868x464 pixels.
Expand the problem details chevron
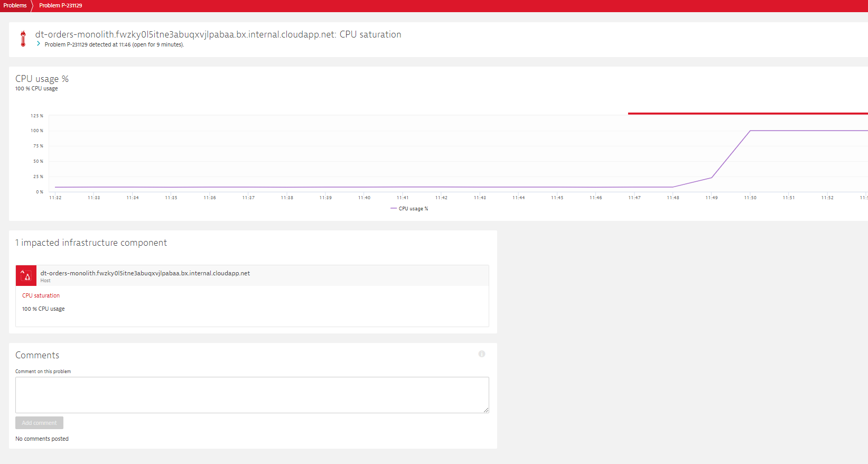click(x=39, y=44)
